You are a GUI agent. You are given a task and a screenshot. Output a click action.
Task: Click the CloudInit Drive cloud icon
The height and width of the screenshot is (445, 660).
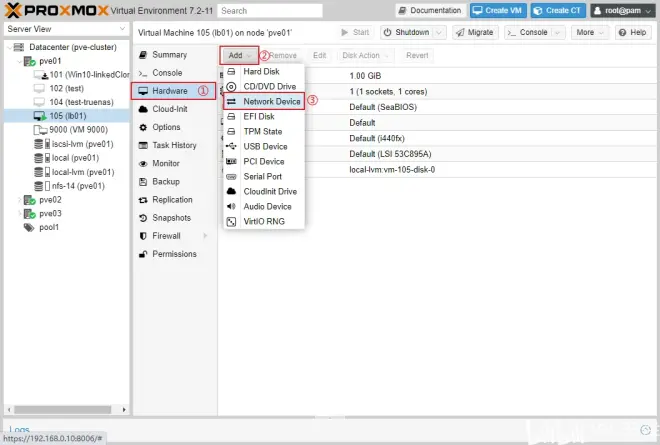tap(231, 192)
